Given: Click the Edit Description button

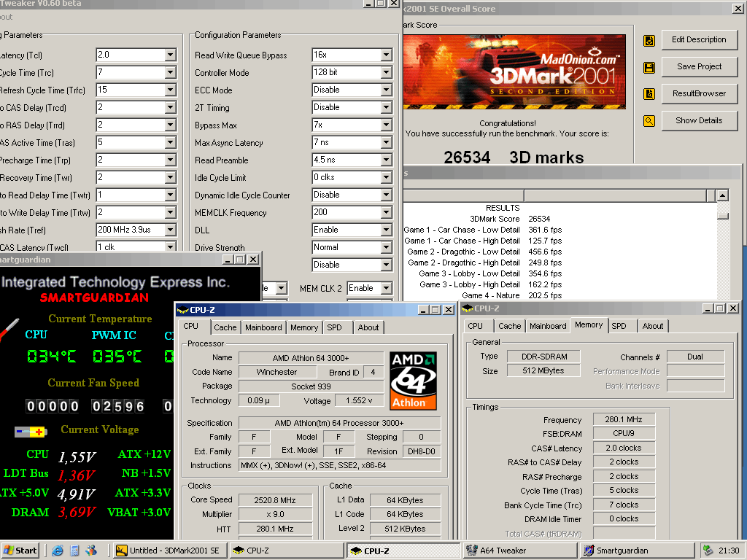Looking at the screenshot, I should click(699, 39).
